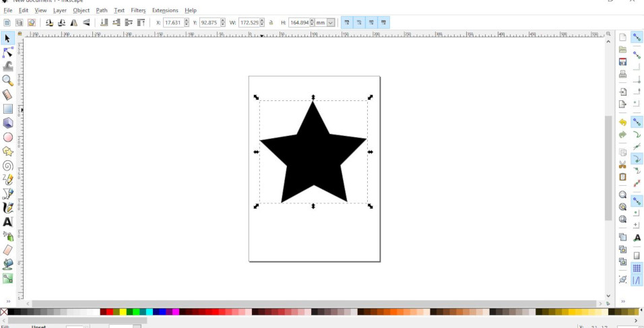The image size is (644, 328).
Task: Toggle move gradients with objects
Action: click(371, 23)
